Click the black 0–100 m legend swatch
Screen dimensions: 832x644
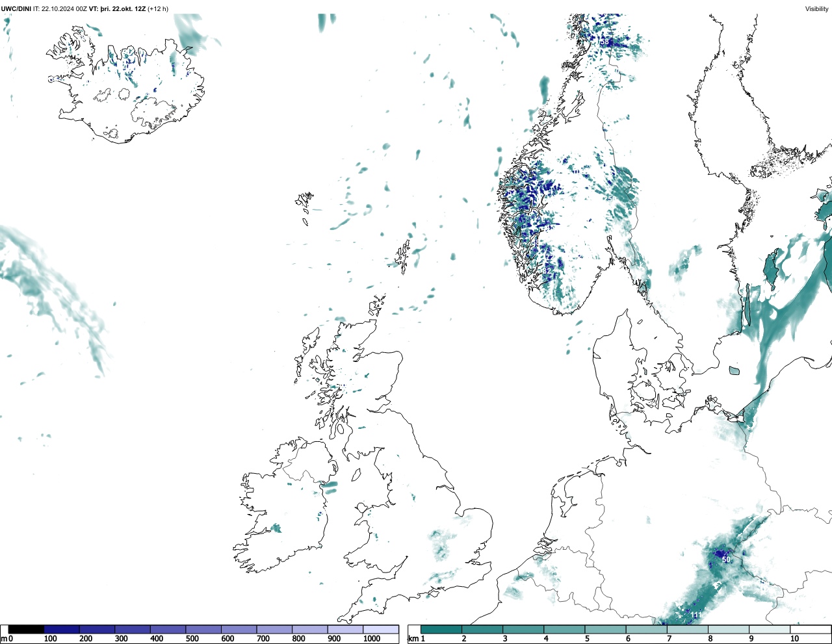26,629
